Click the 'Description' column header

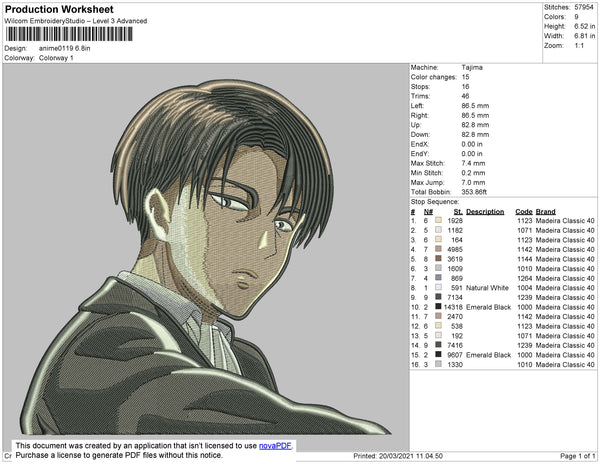tap(485, 212)
